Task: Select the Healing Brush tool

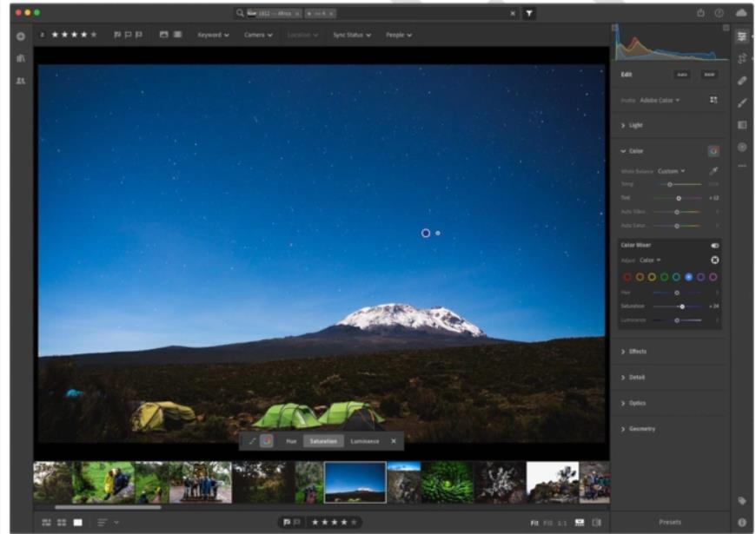Action: click(x=742, y=81)
